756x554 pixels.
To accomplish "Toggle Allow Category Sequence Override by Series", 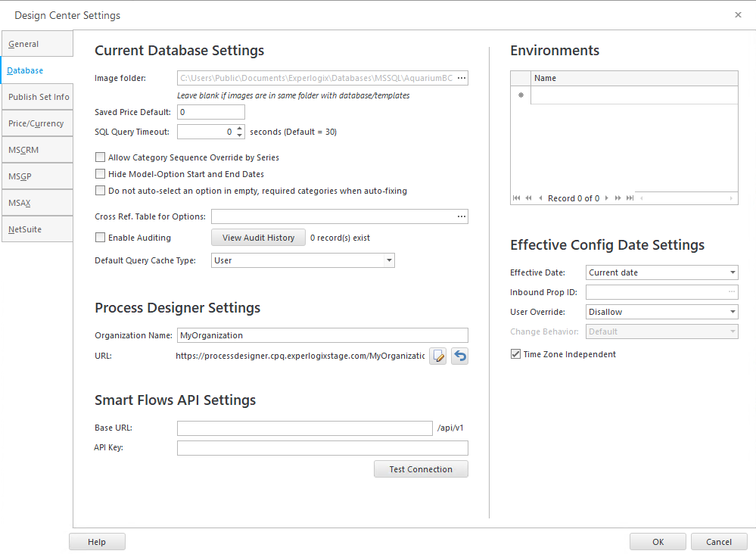I will click(101, 157).
